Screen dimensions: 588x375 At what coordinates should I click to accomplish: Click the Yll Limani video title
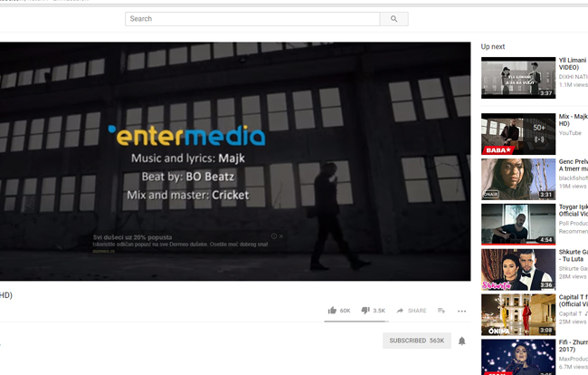pos(573,63)
